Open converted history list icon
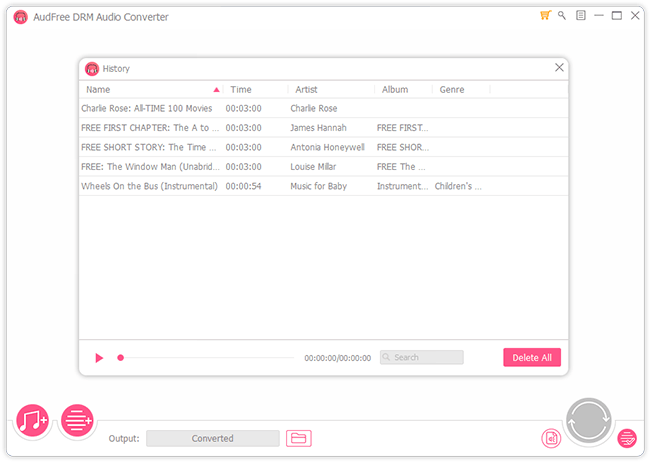Viewport: 650px width, 462px height. 627,438
